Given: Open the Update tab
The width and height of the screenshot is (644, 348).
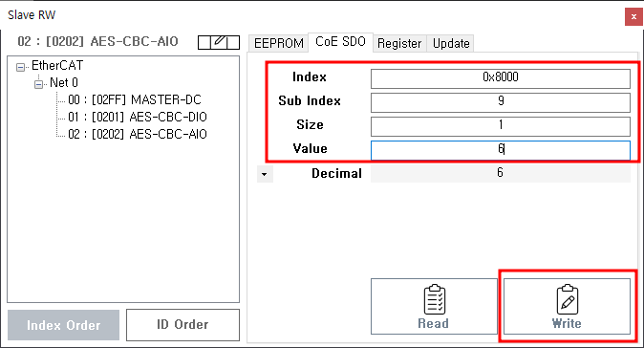Looking at the screenshot, I should [451, 43].
